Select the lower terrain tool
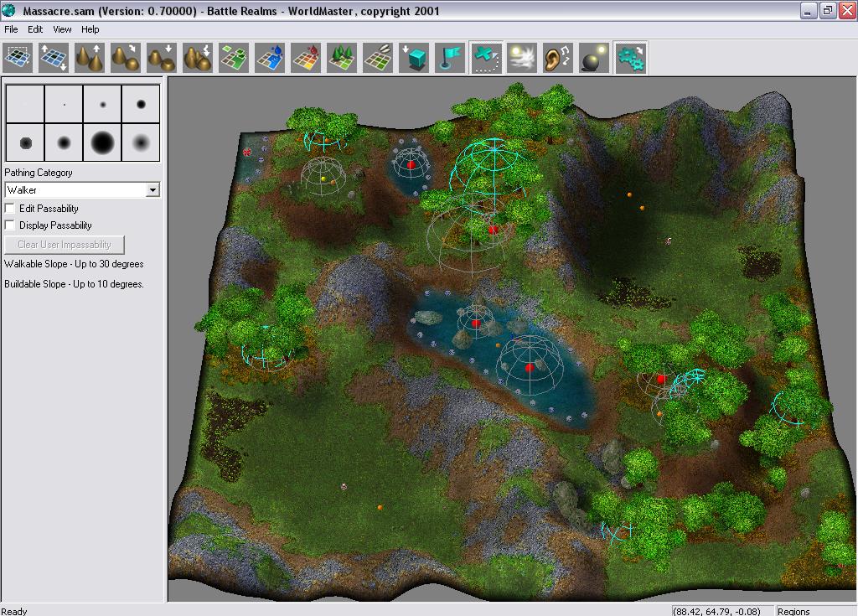Viewport: 858px width, 616px height. pos(162,58)
